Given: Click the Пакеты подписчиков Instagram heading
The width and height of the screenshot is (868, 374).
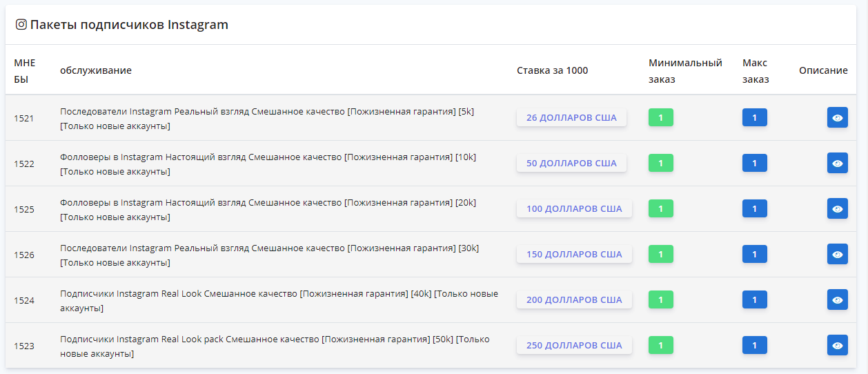Looking at the screenshot, I should click(129, 25).
